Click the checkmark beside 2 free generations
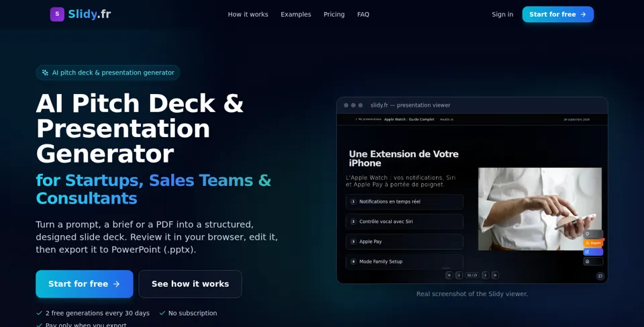Viewport: 644px width, 327px height. 40,313
